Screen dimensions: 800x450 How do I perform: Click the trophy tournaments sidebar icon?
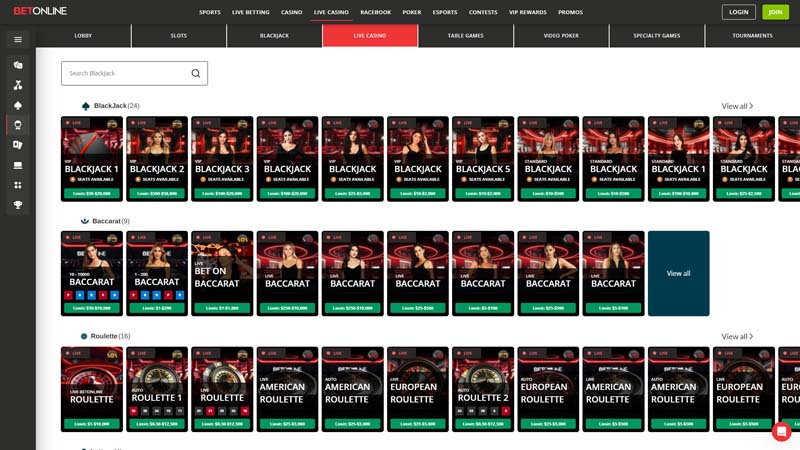[x=18, y=205]
